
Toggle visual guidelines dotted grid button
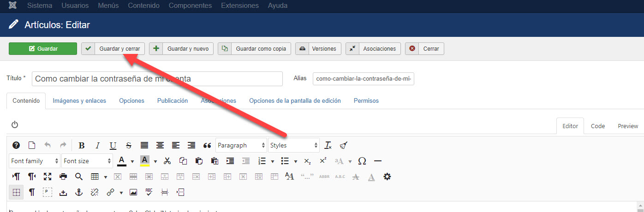[x=16, y=192]
